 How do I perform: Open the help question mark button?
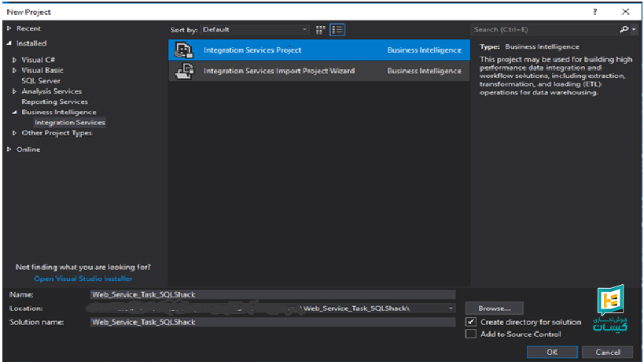click(x=594, y=12)
